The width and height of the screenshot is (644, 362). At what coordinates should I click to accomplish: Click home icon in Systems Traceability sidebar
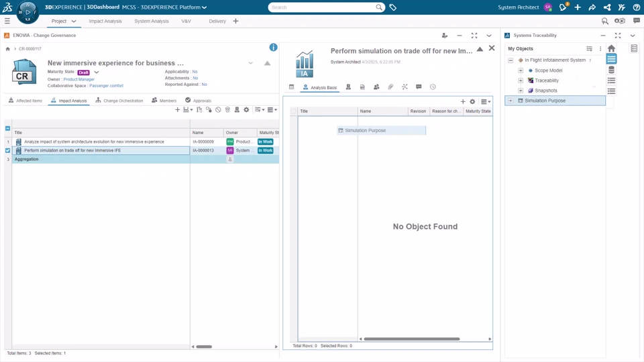coord(611,48)
